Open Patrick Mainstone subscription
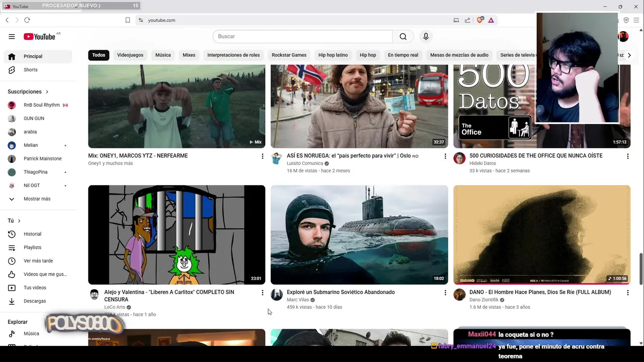Viewport: 644px width, 362px height. pos(38,158)
